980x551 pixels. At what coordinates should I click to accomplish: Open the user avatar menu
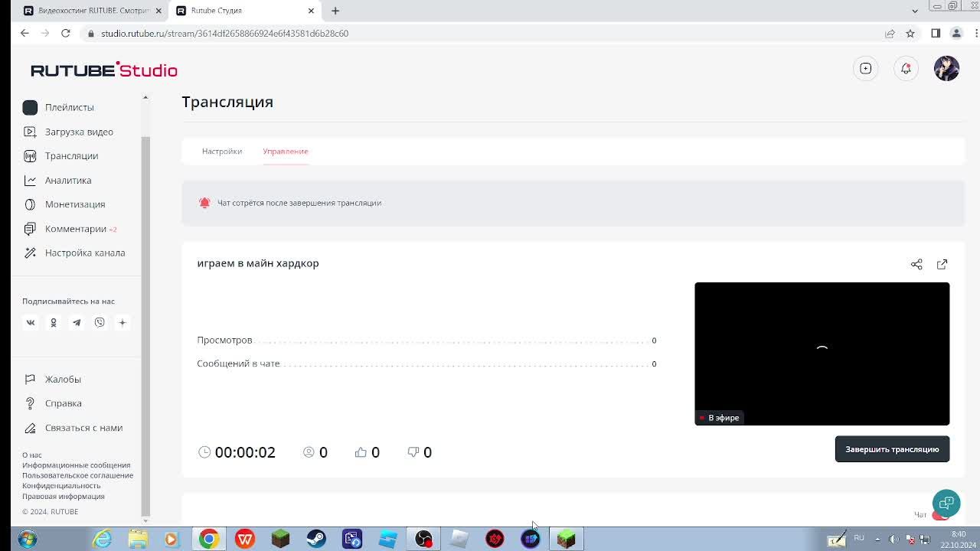click(946, 69)
